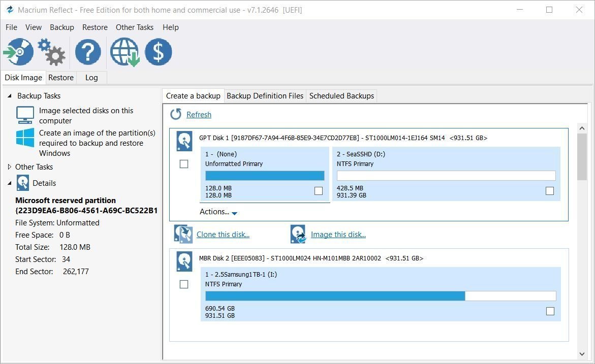Expand the Other Tasks section

9,167
